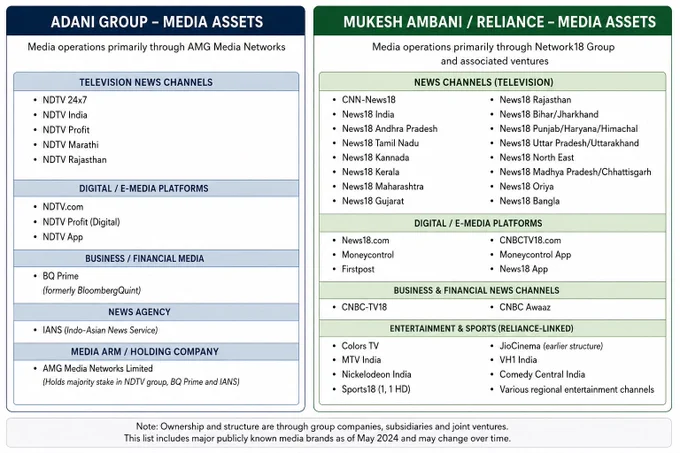Screen dimensions: 680x453
Task: Click the Holds majority stake note
Action: click(141, 382)
